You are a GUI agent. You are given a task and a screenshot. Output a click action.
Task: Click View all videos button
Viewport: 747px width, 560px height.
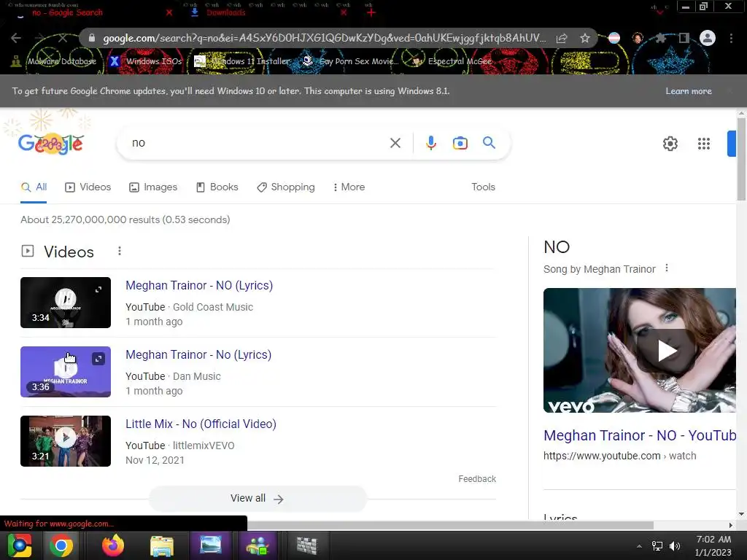[258, 498]
